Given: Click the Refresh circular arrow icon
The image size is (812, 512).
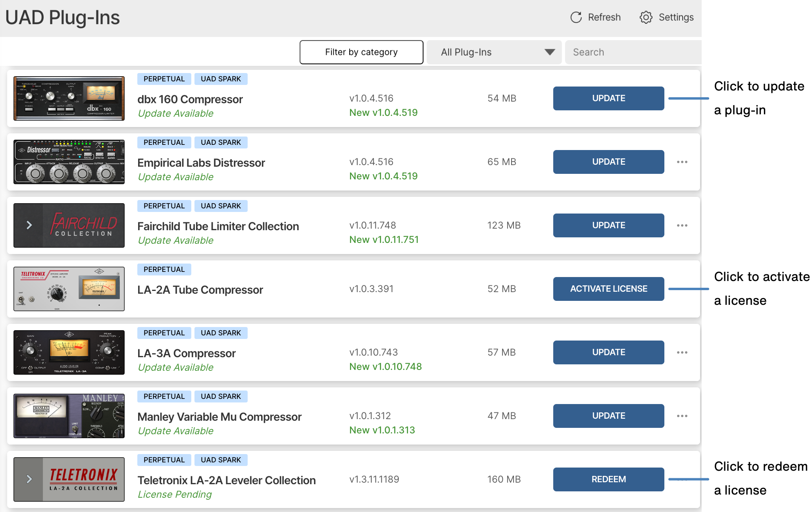Looking at the screenshot, I should coord(576,17).
